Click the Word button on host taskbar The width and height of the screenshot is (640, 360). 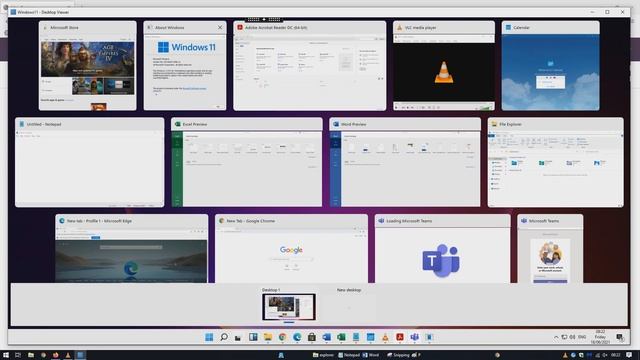coord(371,355)
